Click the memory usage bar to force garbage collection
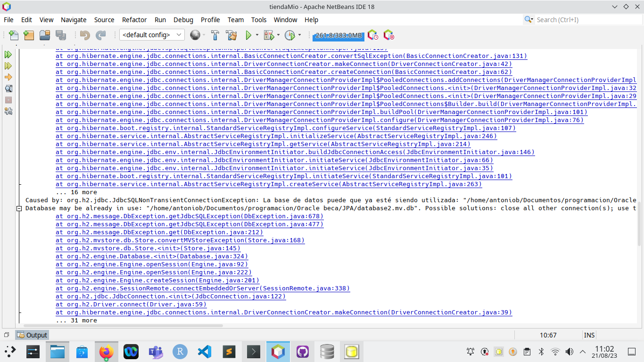The image size is (644, 362). click(338, 35)
